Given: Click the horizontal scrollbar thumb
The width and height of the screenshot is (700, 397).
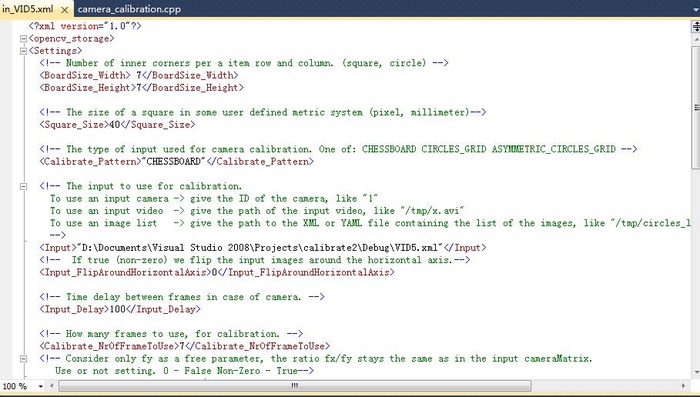Looking at the screenshot, I should point(295,386).
